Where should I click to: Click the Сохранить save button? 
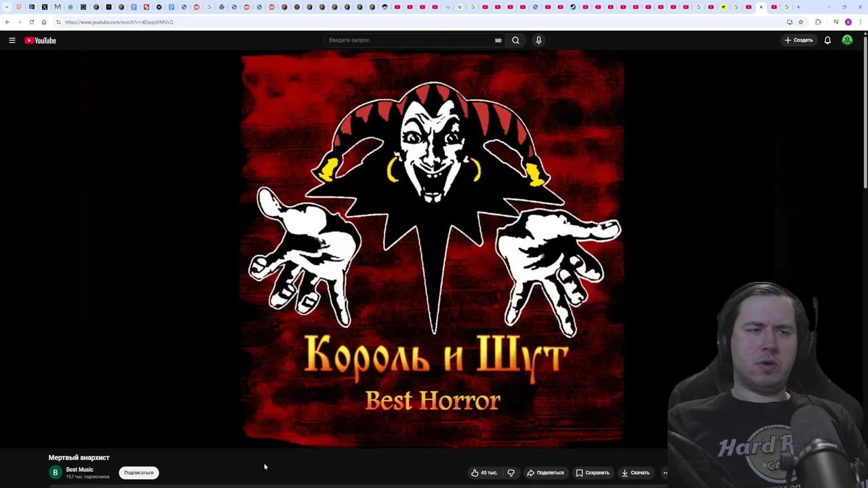593,472
